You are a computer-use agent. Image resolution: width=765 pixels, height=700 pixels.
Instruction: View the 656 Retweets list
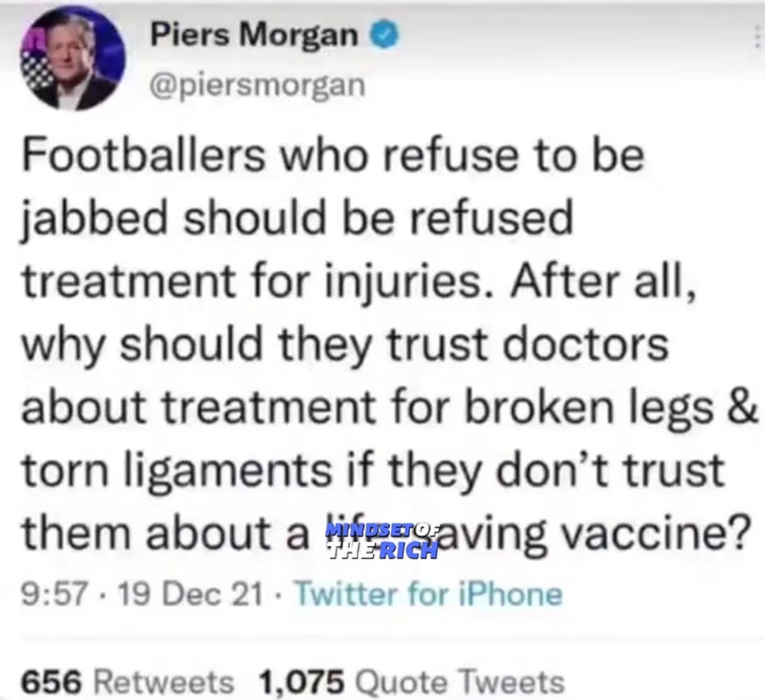click(128, 682)
